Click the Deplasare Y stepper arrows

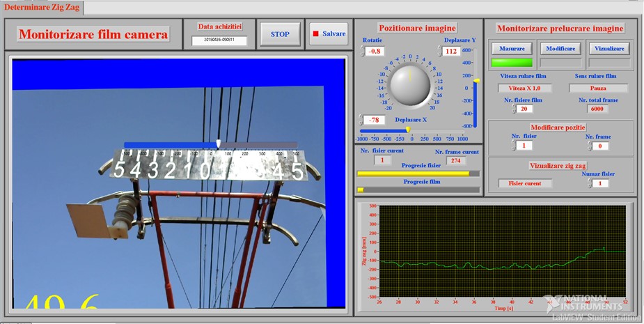438,51
